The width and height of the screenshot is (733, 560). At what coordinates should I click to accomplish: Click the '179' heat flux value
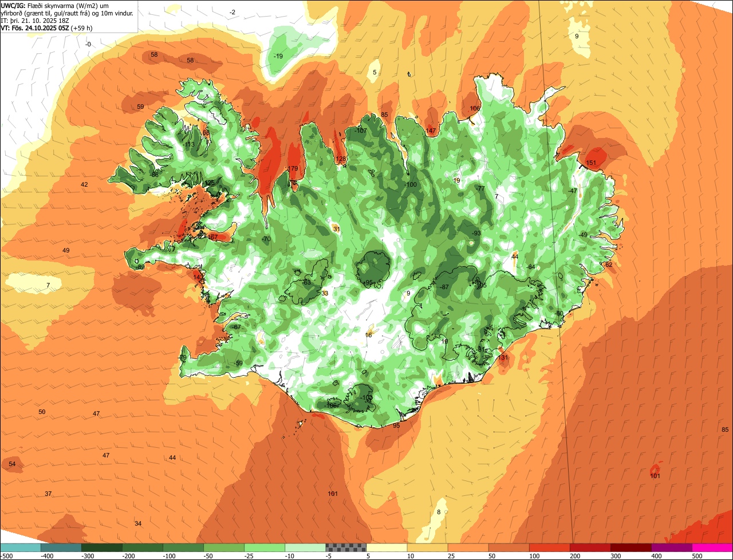pyautogui.click(x=293, y=168)
